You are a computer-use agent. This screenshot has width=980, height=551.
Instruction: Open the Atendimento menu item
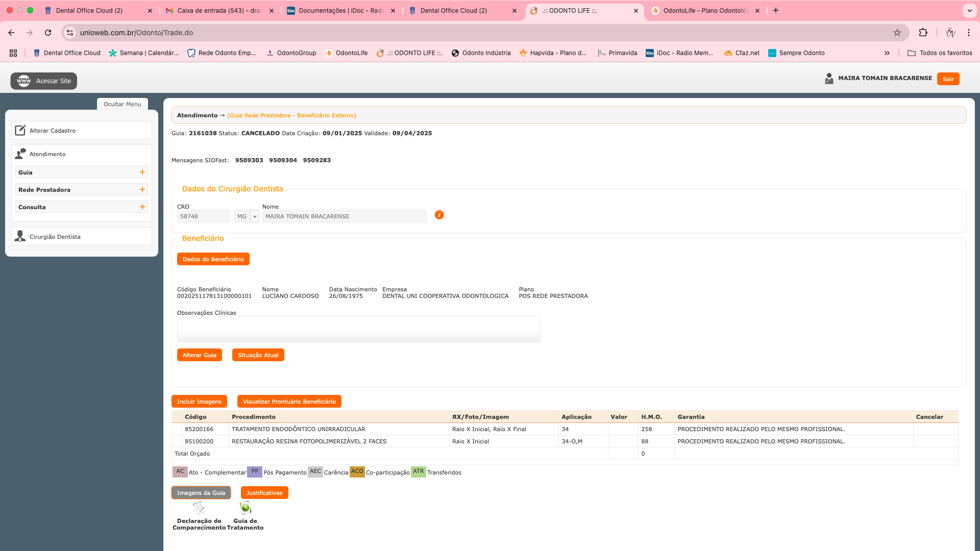(x=47, y=154)
